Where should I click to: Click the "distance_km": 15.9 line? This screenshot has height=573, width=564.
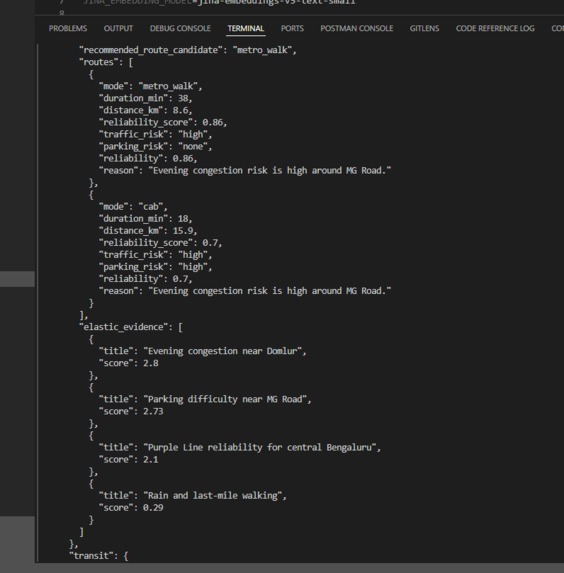(148, 231)
